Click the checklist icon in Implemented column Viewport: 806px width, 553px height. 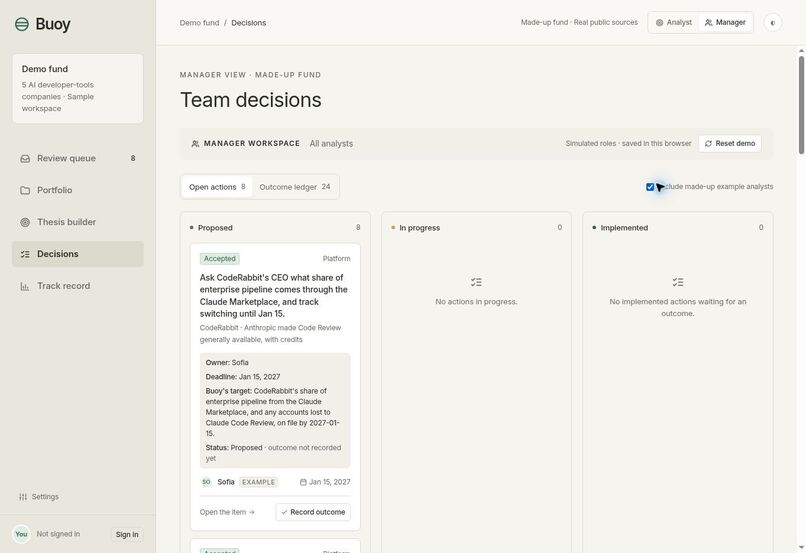pyautogui.click(x=677, y=282)
